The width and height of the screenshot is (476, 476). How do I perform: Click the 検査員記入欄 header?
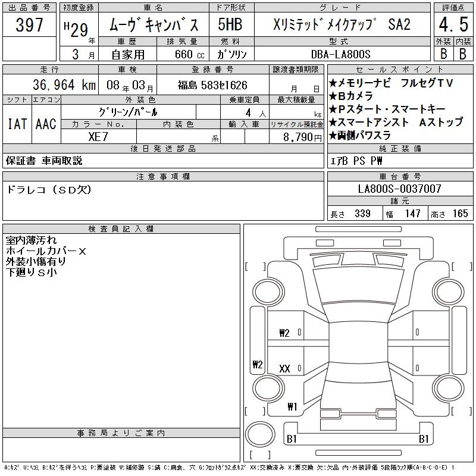click(x=121, y=229)
